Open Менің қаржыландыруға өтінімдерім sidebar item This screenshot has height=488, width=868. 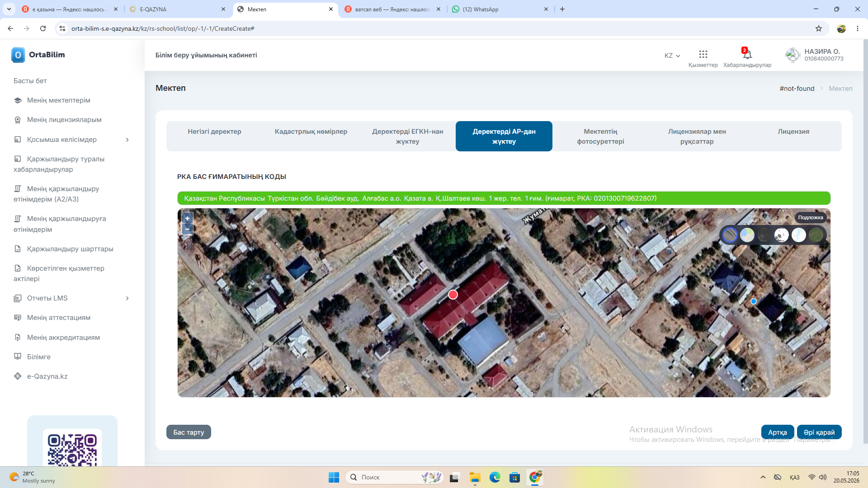[x=60, y=224]
